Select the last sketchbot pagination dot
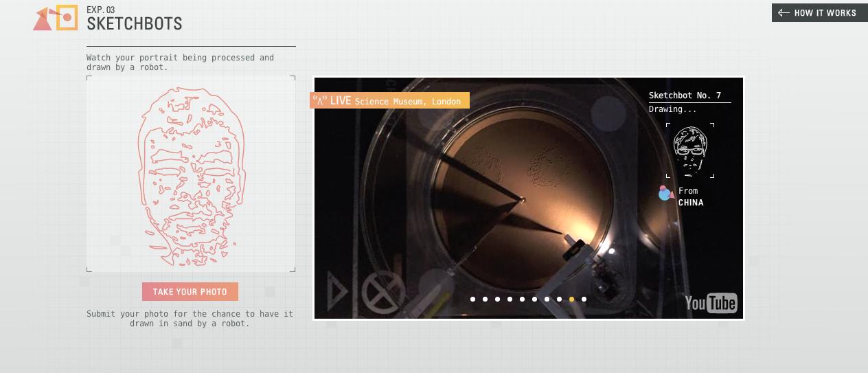The image size is (868, 373). [584, 299]
